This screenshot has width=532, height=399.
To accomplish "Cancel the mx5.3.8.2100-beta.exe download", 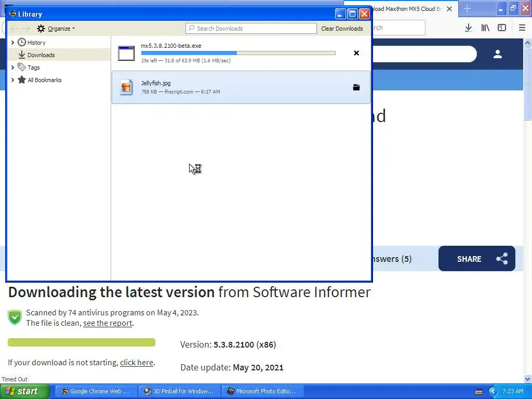I will click(x=356, y=53).
